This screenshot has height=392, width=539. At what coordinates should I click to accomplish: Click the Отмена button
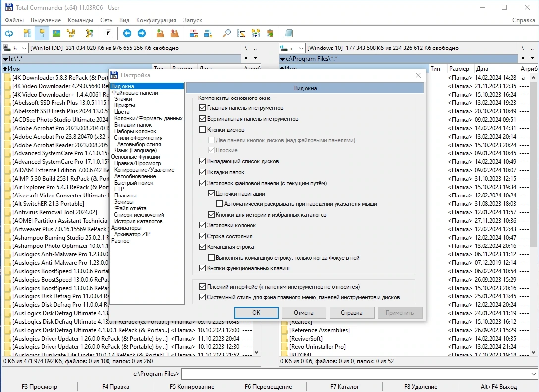tap(304, 313)
